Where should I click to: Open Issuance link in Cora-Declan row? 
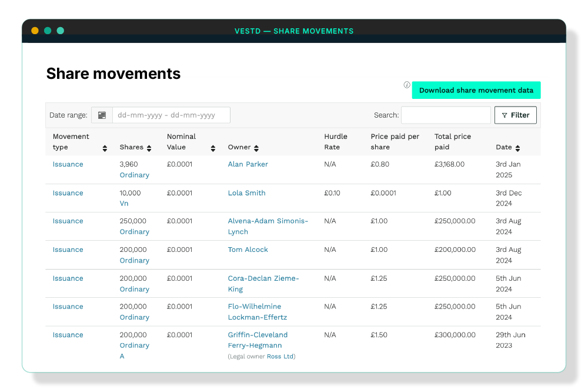(x=68, y=278)
